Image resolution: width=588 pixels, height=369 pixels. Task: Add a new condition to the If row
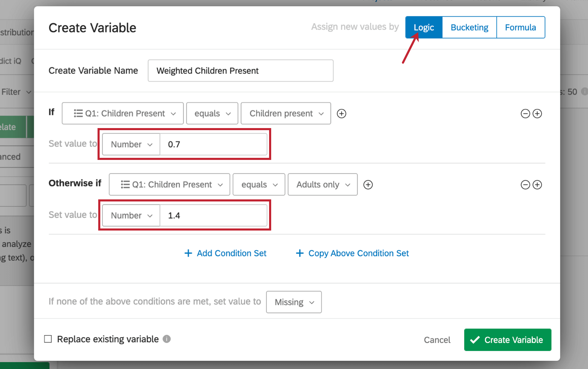(341, 113)
